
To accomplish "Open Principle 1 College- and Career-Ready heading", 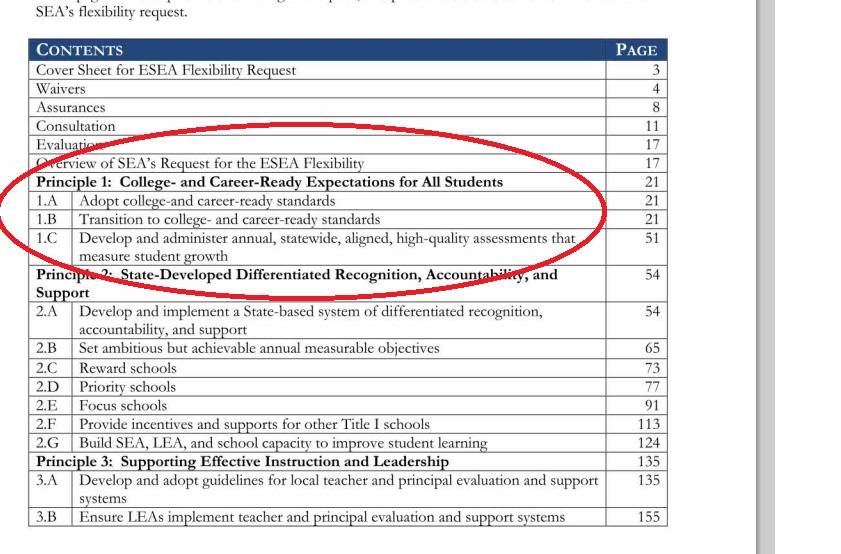I will [270, 182].
